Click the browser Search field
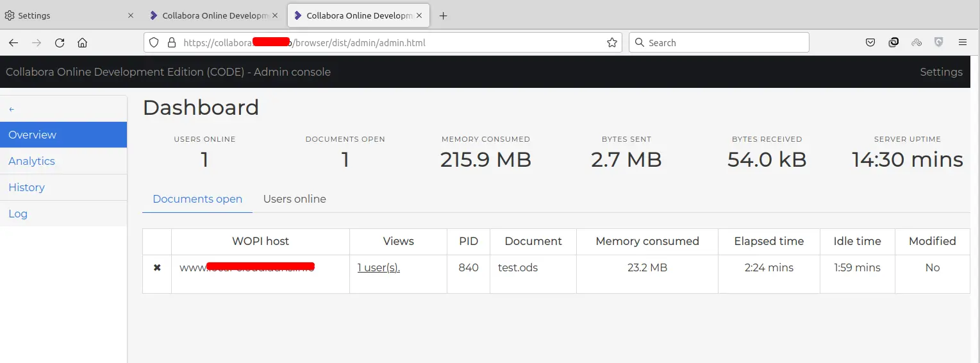Screen dimensions: 980x363 pos(718,43)
